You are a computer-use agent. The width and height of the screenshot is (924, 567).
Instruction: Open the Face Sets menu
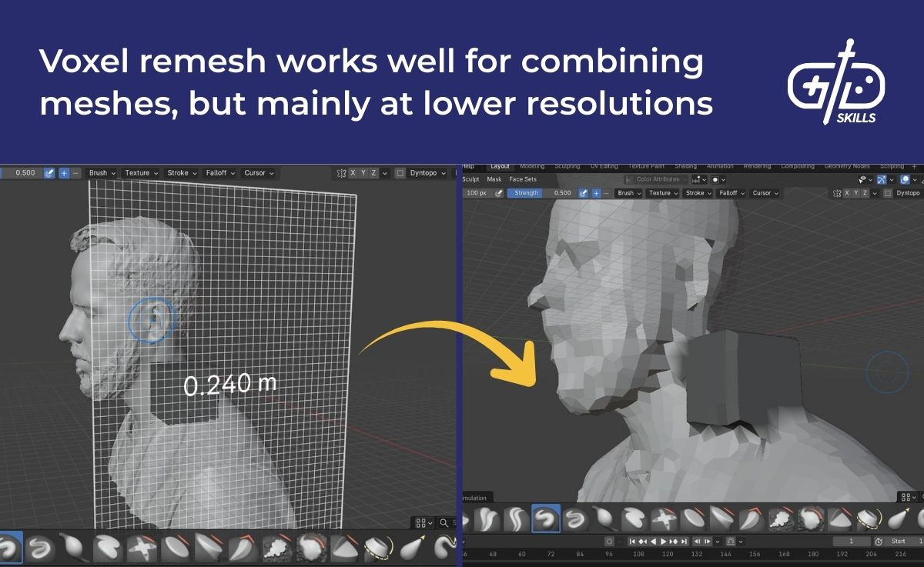coord(523,178)
